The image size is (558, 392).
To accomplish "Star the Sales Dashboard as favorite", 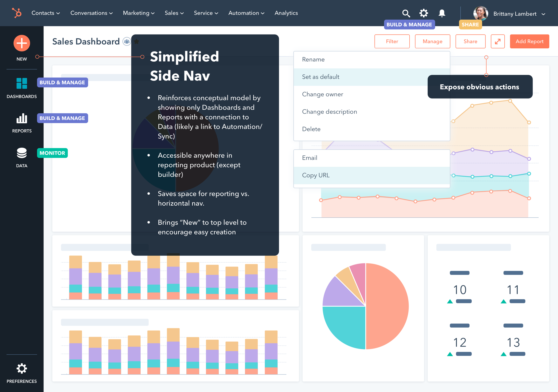I will point(137,41).
